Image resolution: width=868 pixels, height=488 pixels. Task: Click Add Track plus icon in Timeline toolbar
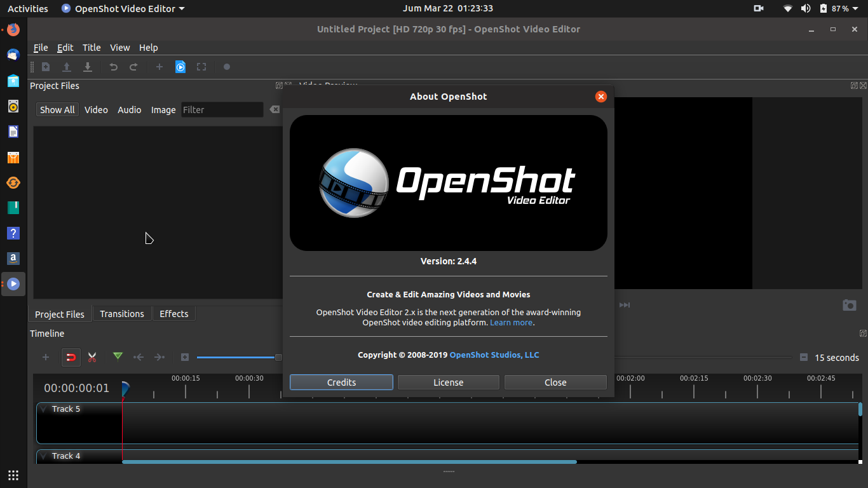click(46, 357)
